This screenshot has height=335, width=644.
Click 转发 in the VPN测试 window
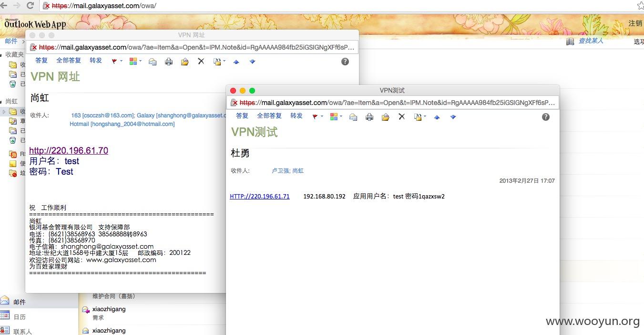296,116
